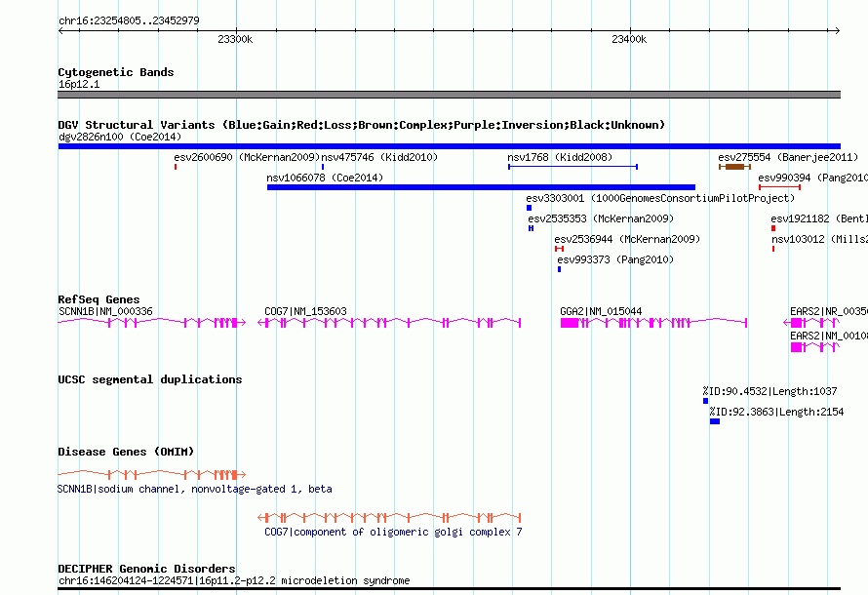
Task: Click the lower EARS2|NM_ transcript label
Action: (x=829, y=336)
